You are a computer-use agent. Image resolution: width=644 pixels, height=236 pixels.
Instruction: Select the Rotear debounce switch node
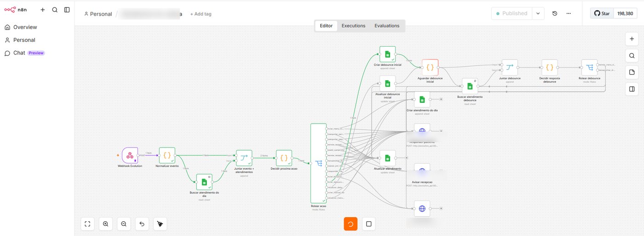pos(589,67)
